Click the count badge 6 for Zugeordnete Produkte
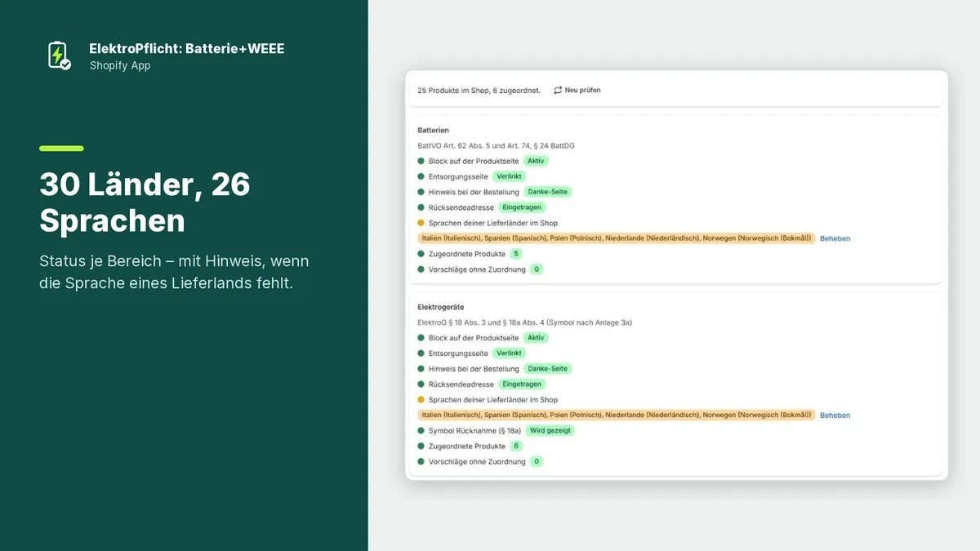This screenshot has width=980, height=551. [x=516, y=446]
